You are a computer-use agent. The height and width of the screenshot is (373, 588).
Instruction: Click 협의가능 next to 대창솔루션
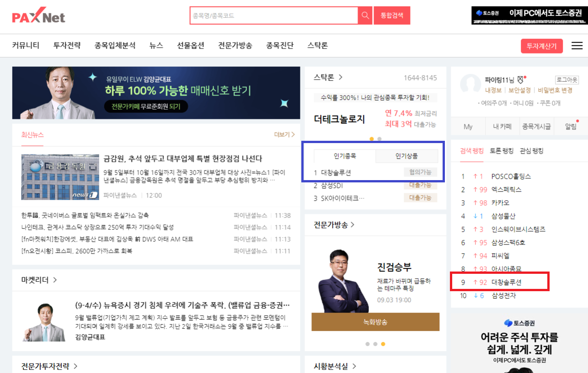pos(420,172)
